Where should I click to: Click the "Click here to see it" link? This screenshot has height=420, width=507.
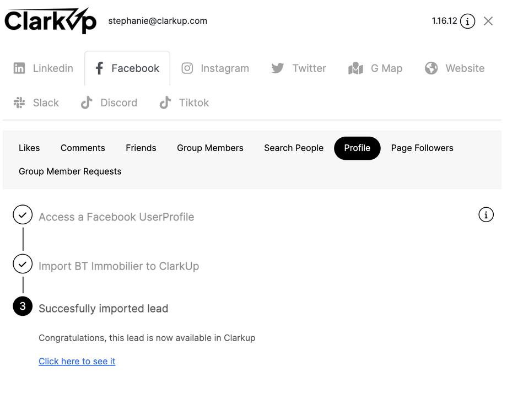pyautogui.click(x=77, y=362)
